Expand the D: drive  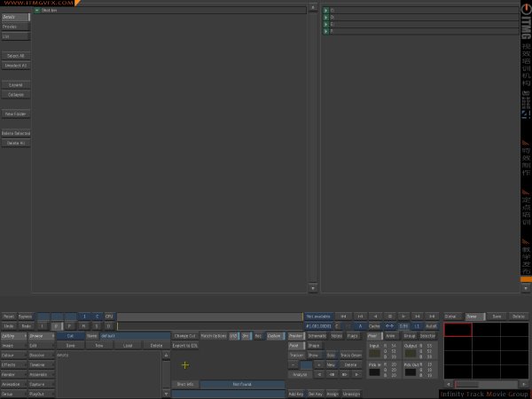326,18
